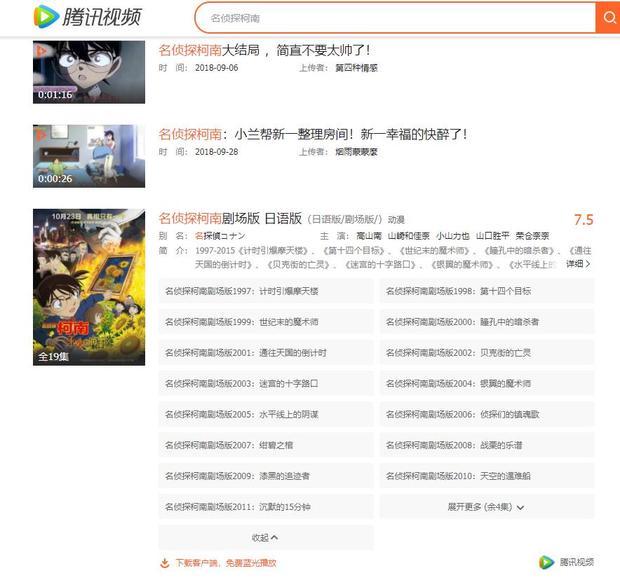The image size is (620, 580).
Task: Click the alias text 名探偵コナン
Action: point(220,236)
